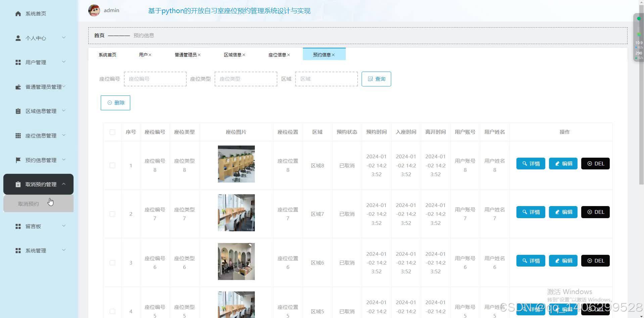Open 系统首页 in the sidebar
Image resolution: width=644 pixels, height=318 pixels.
coord(36,14)
